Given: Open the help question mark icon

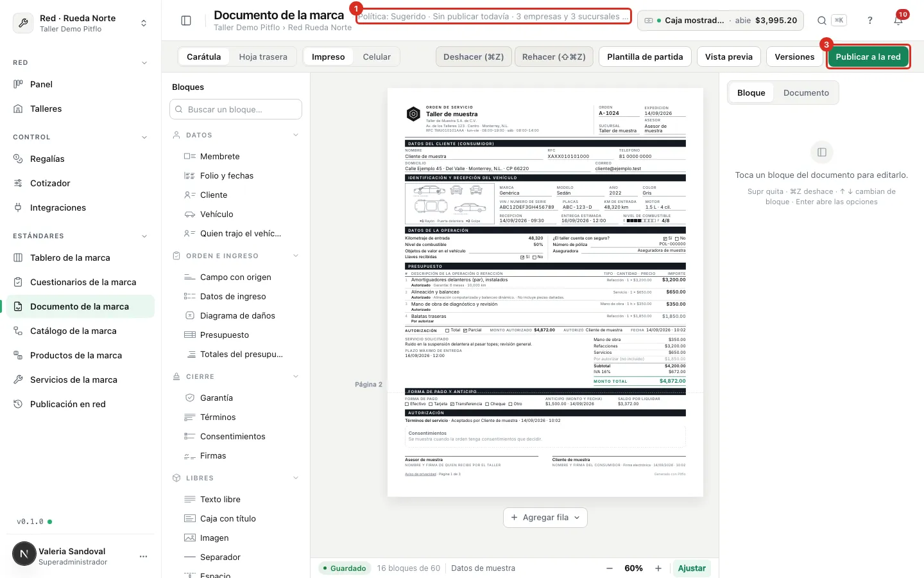Looking at the screenshot, I should [870, 21].
